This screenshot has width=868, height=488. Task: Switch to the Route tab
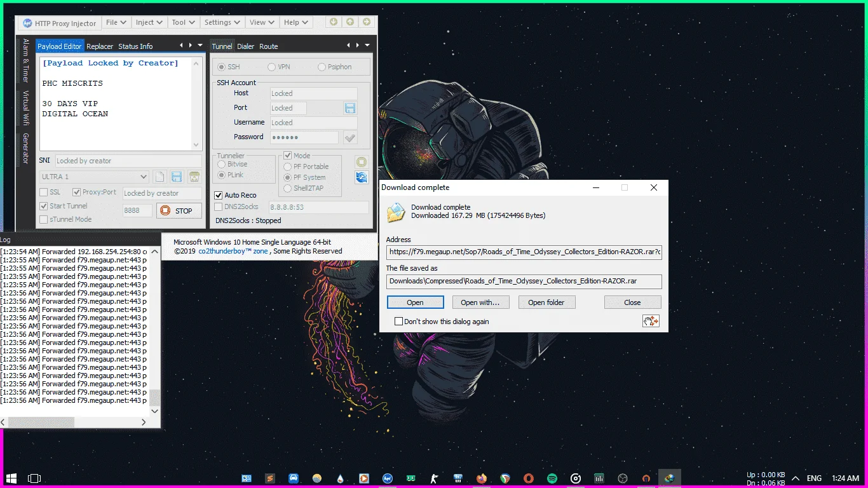(x=269, y=46)
